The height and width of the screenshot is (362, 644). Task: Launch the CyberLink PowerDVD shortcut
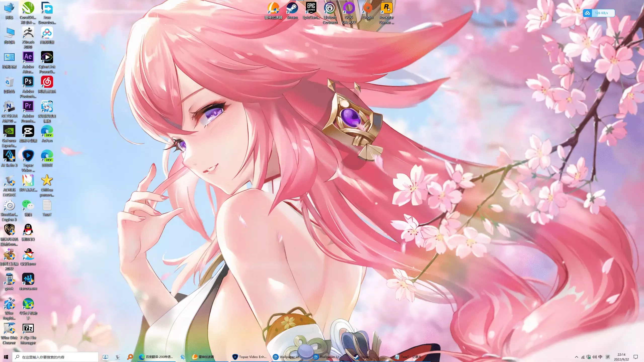click(x=47, y=62)
